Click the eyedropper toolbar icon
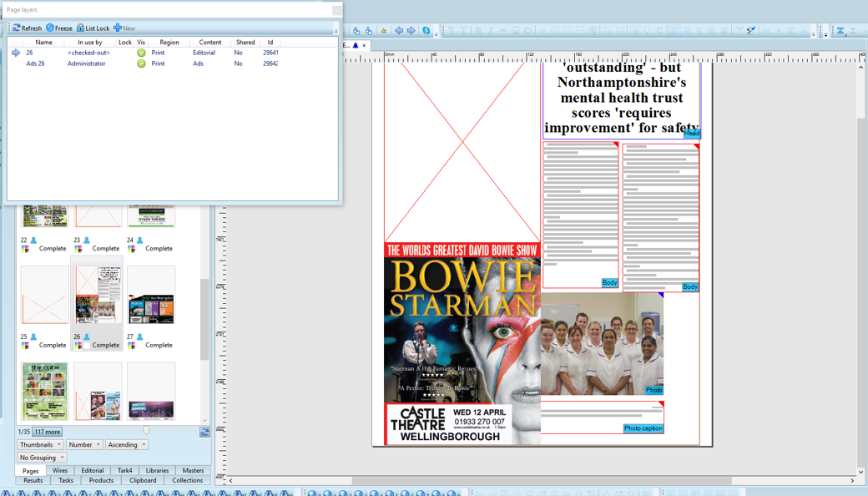The width and height of the screenshot is (868, 496). point(751,30)
